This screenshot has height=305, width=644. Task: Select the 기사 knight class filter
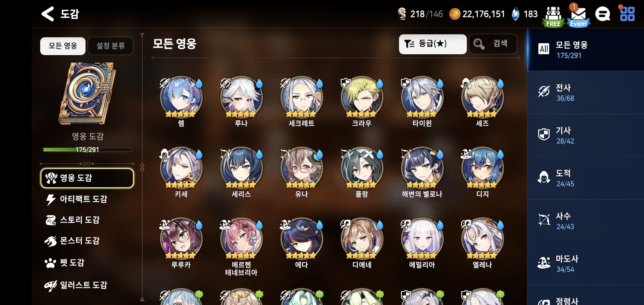point(586,136)
